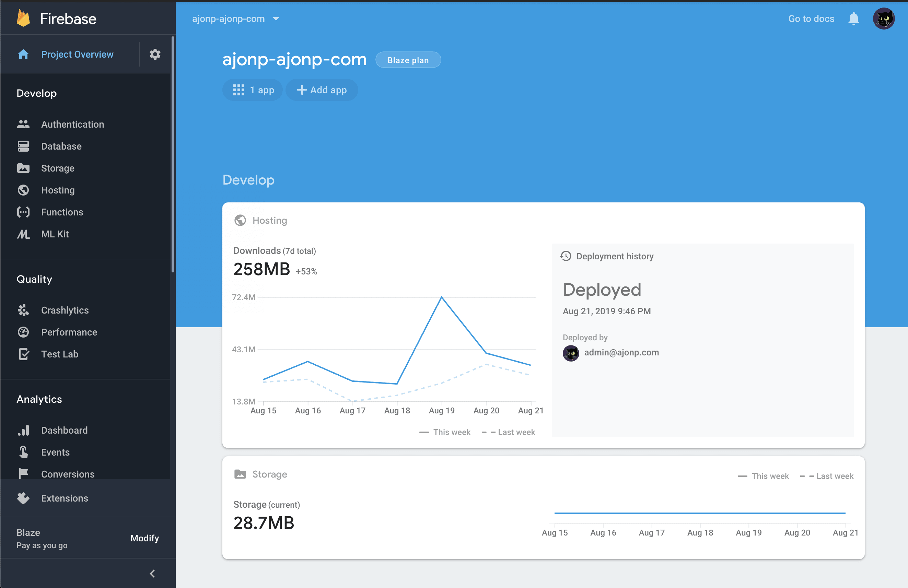Click Add app button
Screen dimensions: 908x588
[322, 90]
